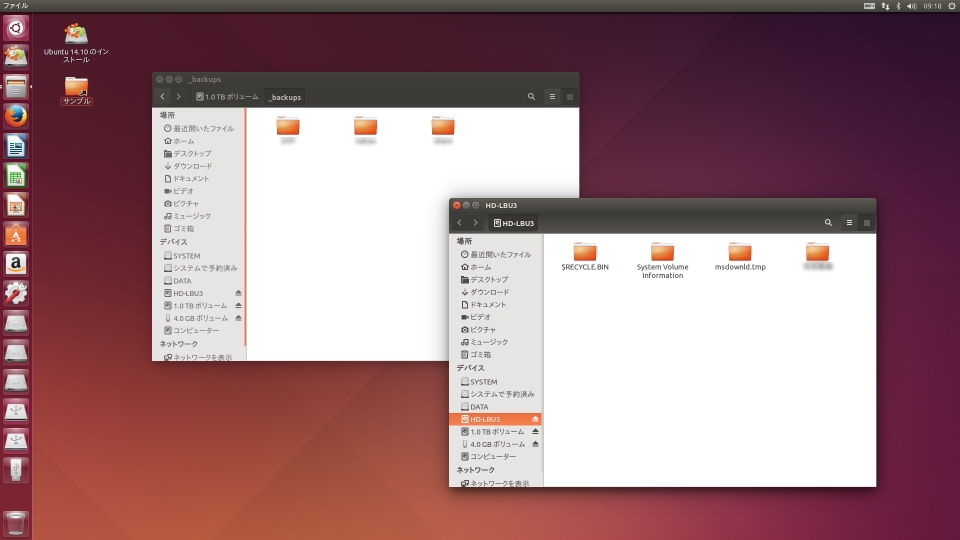Open LibreOffice Impress in the launcher

(16, 205)
